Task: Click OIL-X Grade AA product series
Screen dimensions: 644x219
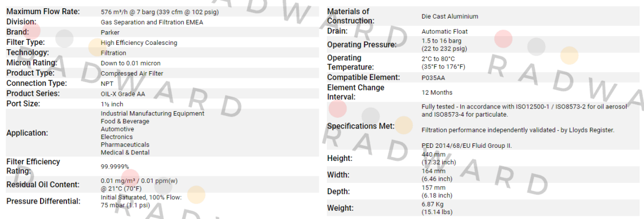Action: pos(123,94)
